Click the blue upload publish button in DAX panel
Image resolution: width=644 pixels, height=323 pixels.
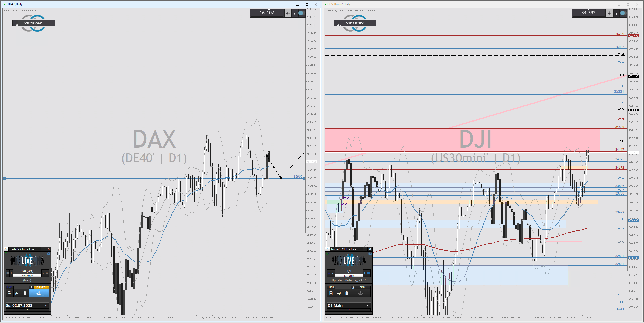click(39, 293)
